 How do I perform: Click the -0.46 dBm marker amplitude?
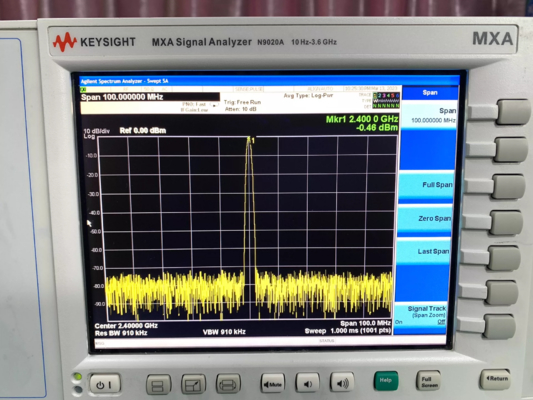point(377,128)
